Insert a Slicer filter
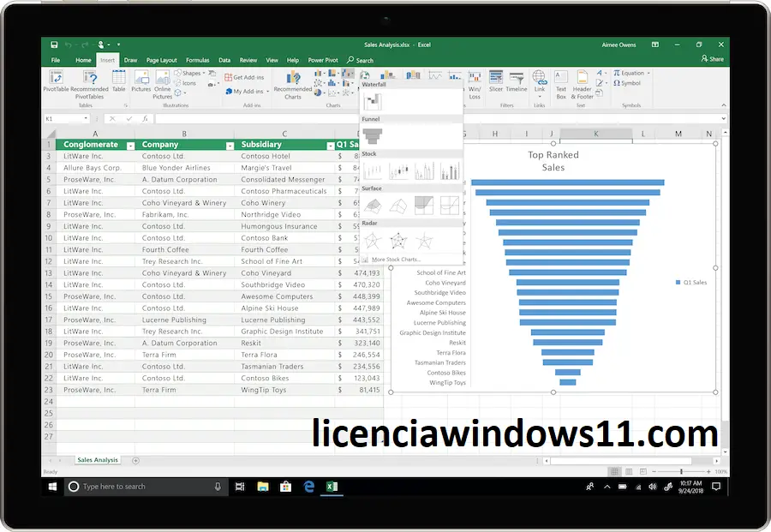 click(496, 81)
